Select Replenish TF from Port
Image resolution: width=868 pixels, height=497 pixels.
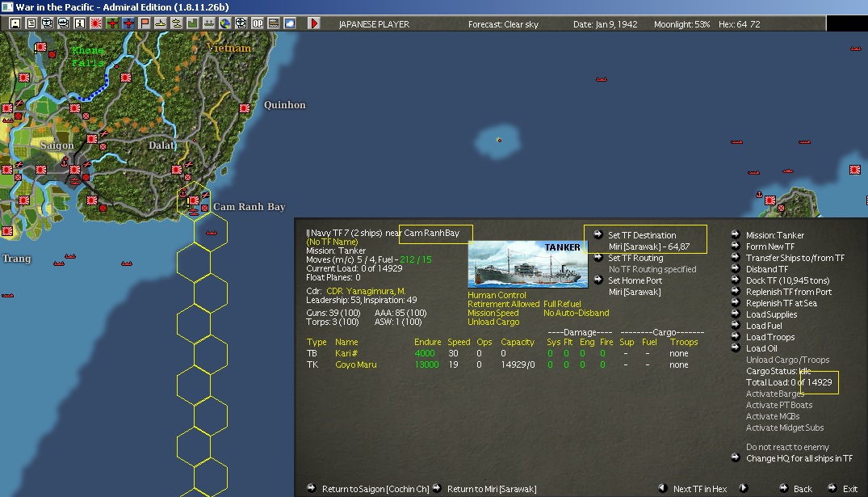coord(788,292)
